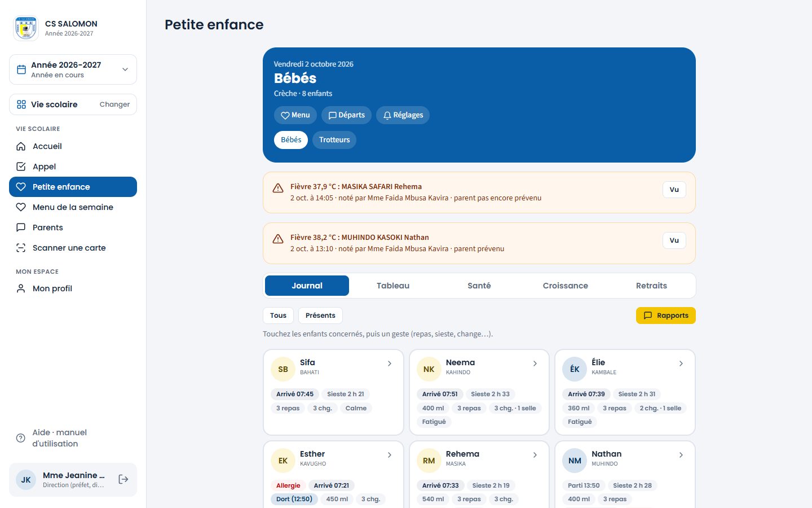
Task: Click the yellow Rapports button
Action: tap(666, 316)
